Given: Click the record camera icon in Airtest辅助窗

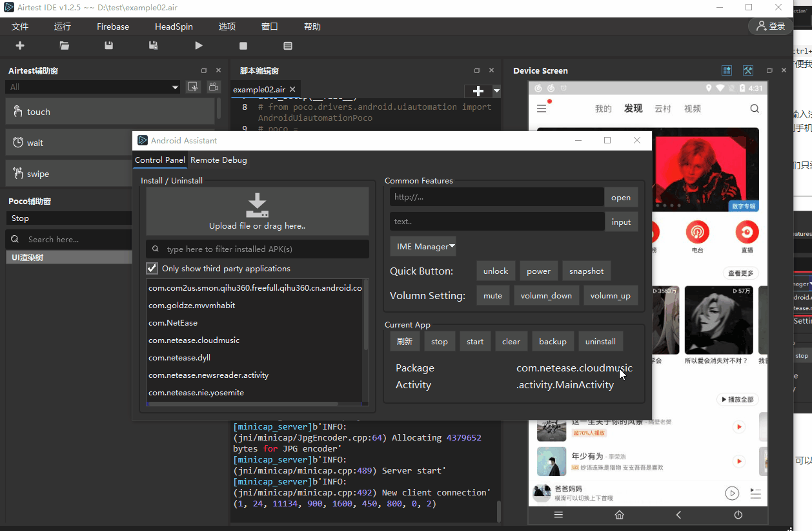Looking at the screenshot, I should click(213, 87).
